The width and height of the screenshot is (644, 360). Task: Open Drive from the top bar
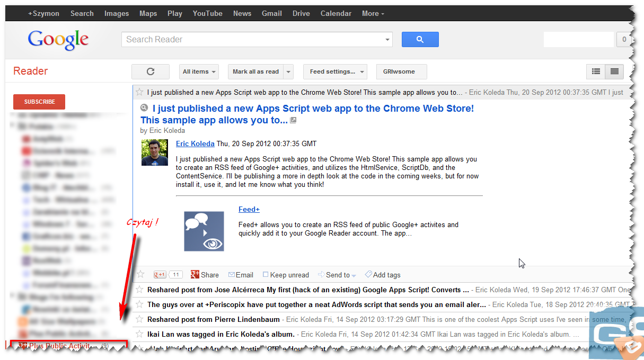pyautogui.click(x=301, y=13)
